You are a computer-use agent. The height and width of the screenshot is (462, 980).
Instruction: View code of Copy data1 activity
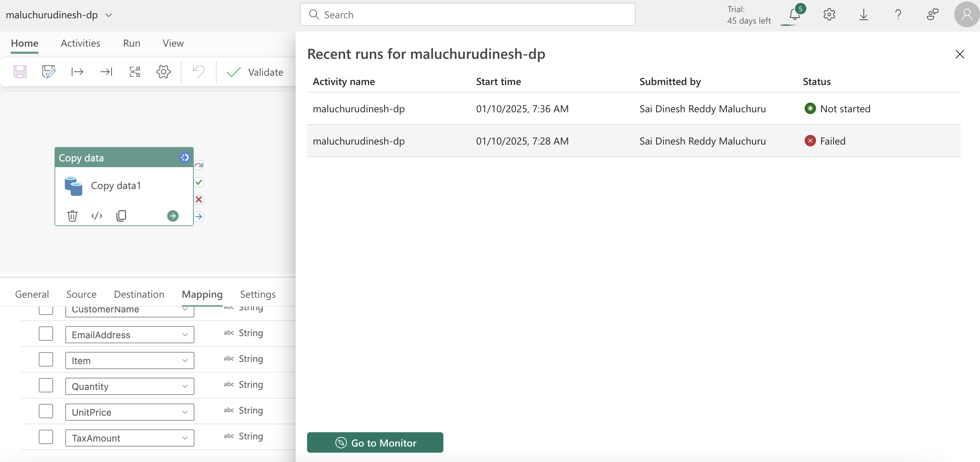click(x=97, y=216)
